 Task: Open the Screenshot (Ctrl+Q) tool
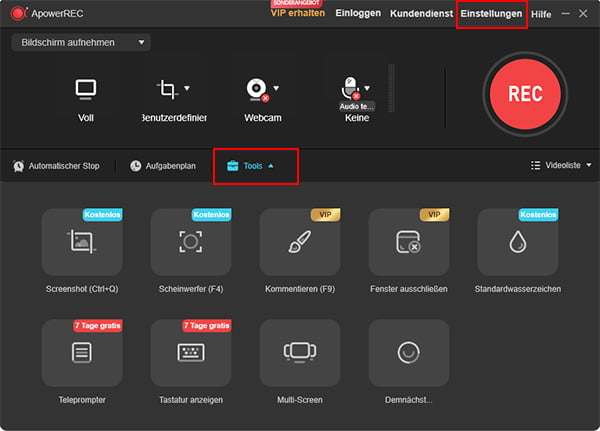82,242
